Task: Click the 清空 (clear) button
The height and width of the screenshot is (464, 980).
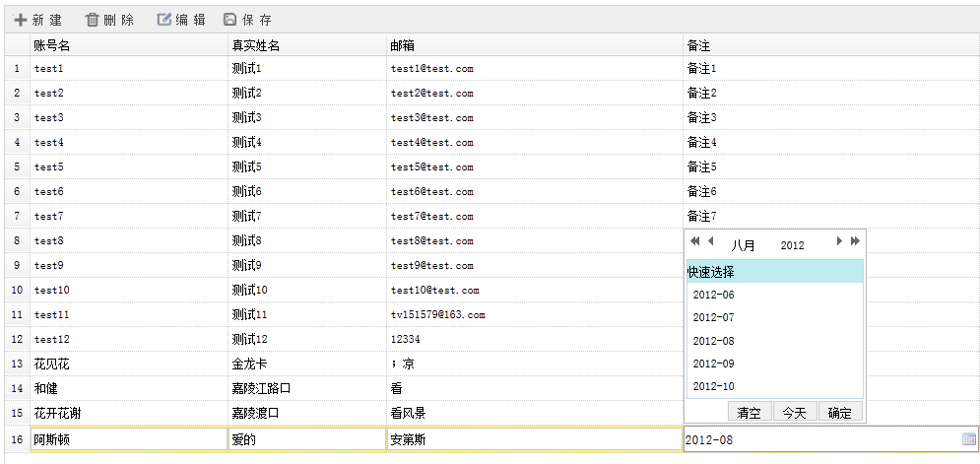Action: click(750, 412)
